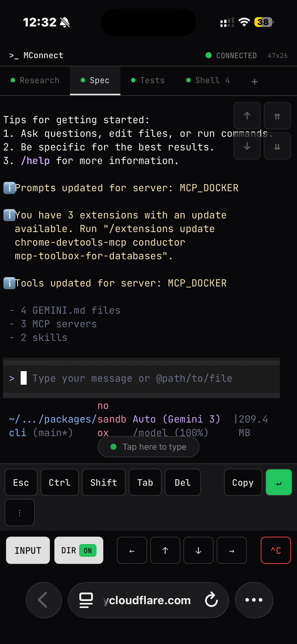Tap the 'Tap here to type' pill
Viewport: 297px width, 644px height.
[148, 447]
